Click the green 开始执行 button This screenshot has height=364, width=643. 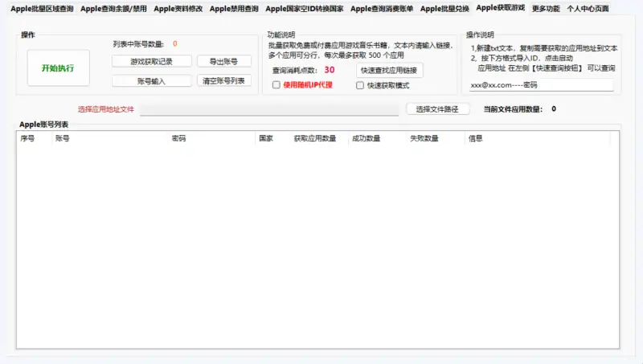[58, 68]
